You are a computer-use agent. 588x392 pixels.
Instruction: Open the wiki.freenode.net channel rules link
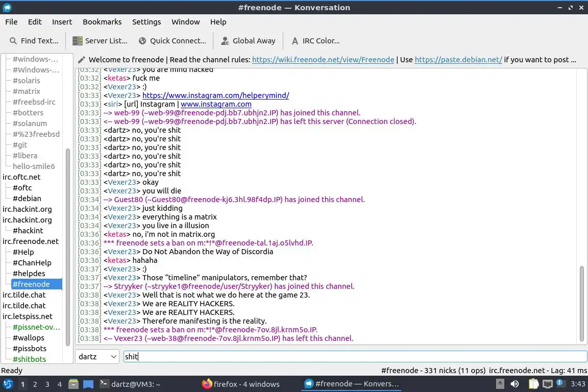point(323,60)
